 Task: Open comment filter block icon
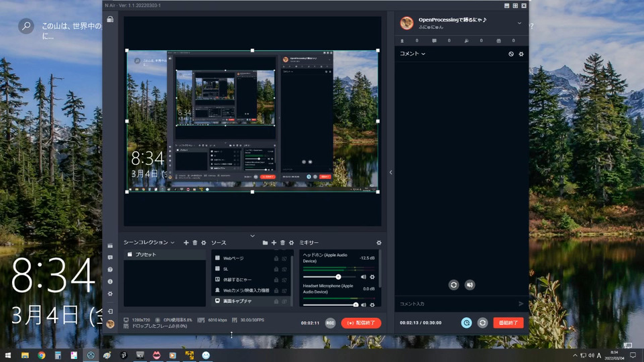pyautogui.click(x=511, y=54)
